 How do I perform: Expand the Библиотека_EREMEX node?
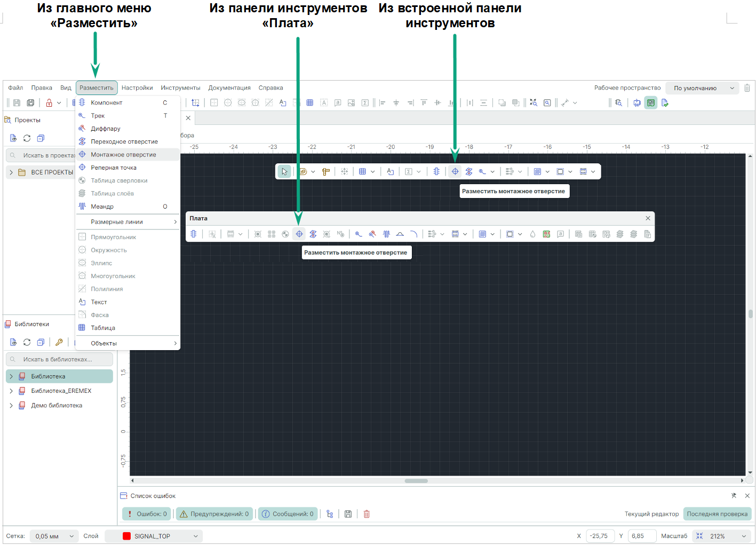11,391
